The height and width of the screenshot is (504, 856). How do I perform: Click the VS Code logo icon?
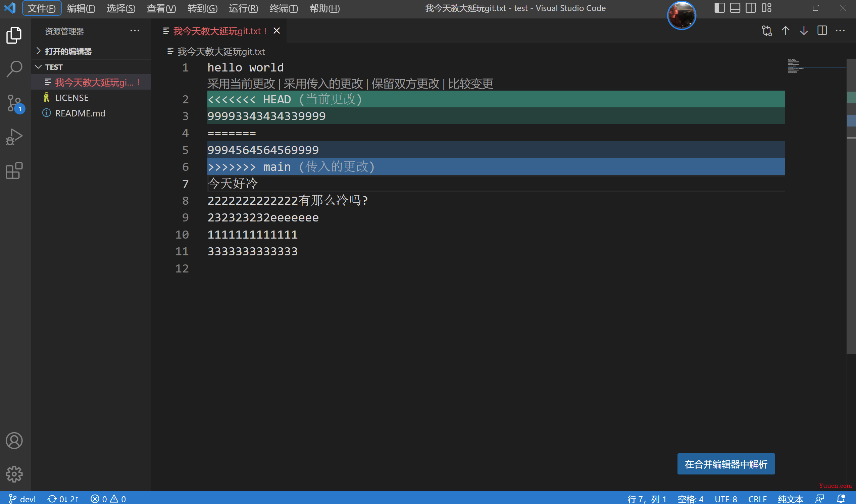10,8
